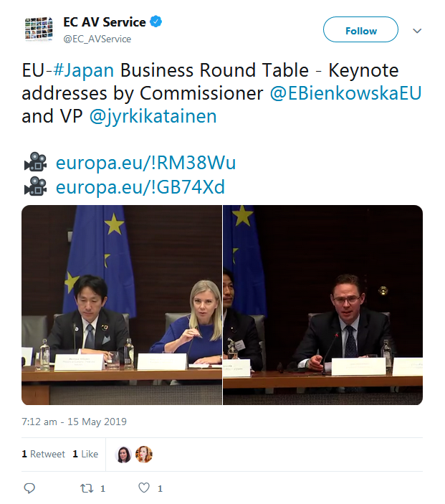Open the europa.eu/!RM38Wu video link
Screen dimensions: 445x504
(145, 163)
